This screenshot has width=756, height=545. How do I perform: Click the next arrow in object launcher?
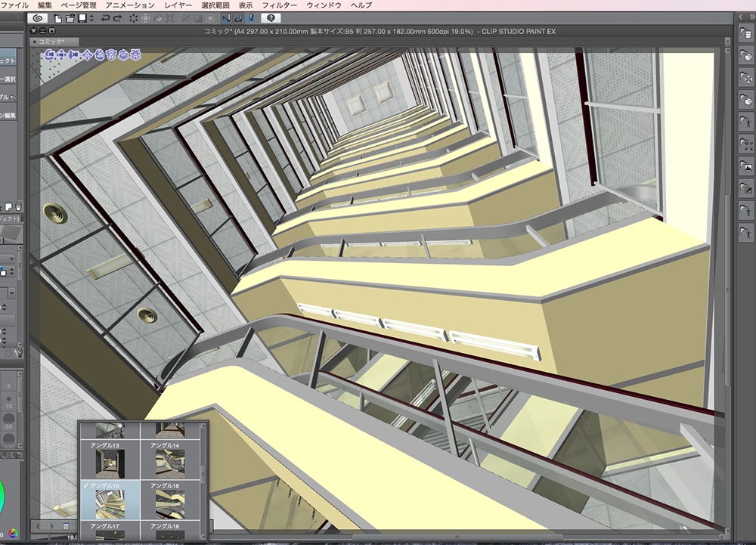(x=51, y=525)
